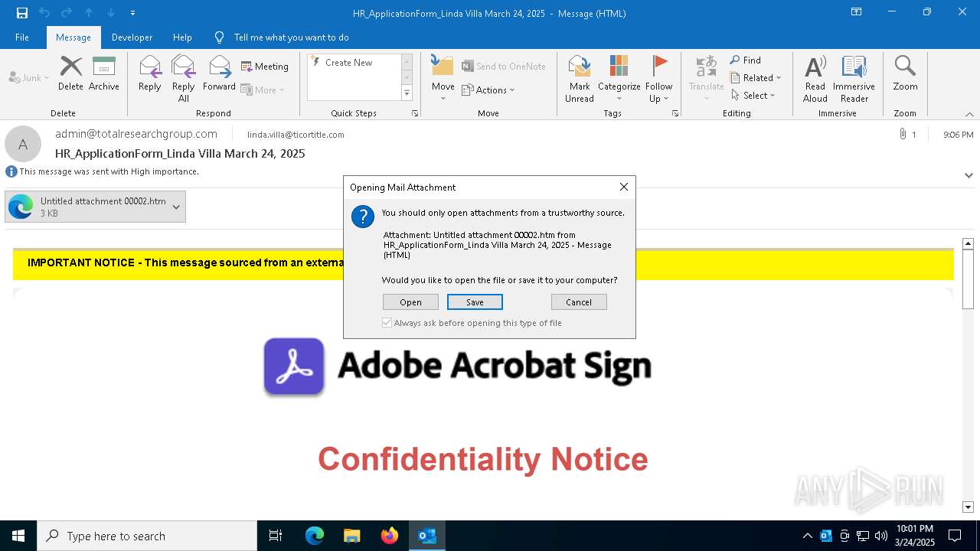Screen dimensions: 980x551
Task: Open Immersive Reader
Action: coord(854,78)
